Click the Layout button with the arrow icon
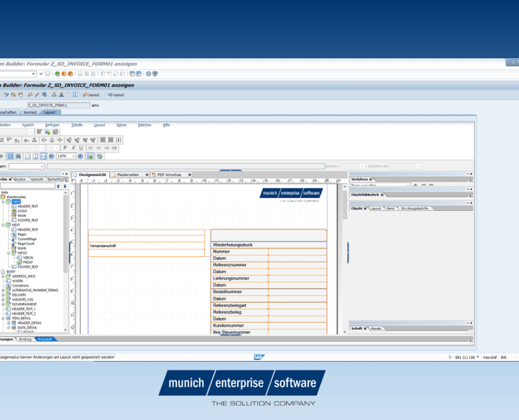This screenshot has height=420, width=519. [117, 95]
